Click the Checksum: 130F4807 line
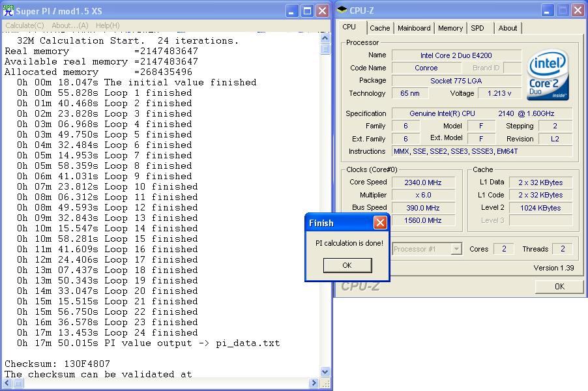This screenshot has width=588, height=391. (x=57, y=364)
